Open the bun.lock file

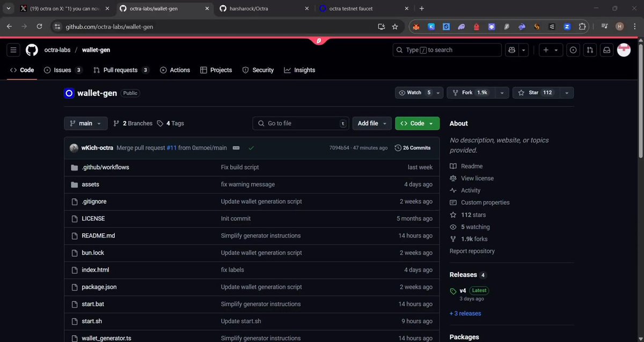93,253
